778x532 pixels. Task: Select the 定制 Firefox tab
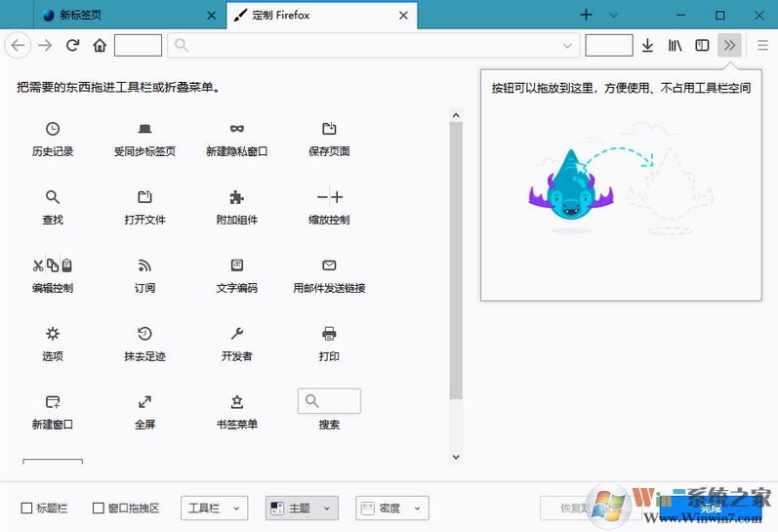[x=321, y=15]
